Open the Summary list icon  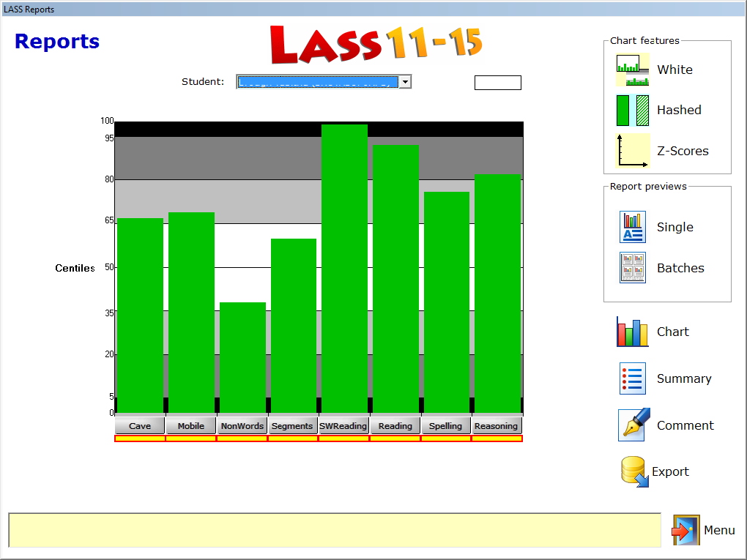point(633,378)
